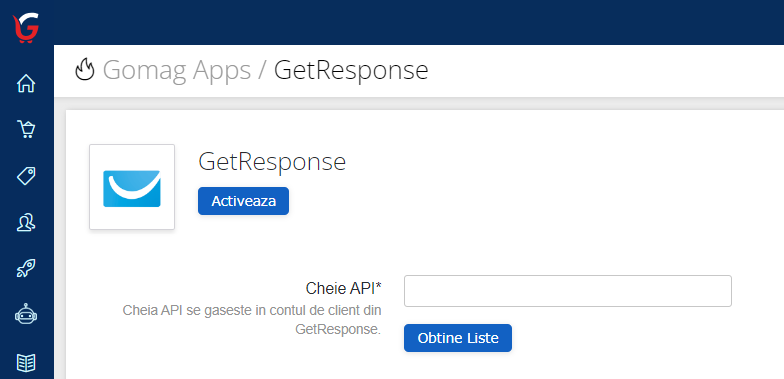Open the customers people icon

pos(26,222)
